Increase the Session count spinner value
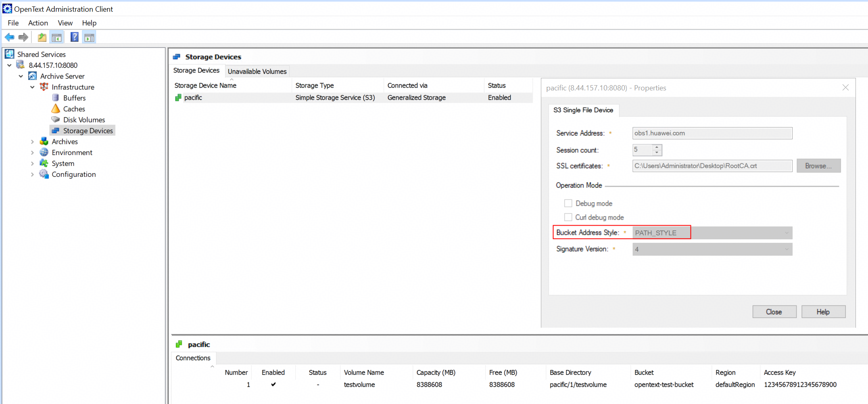The width and height of the screenshot is (868, 404). [x=657, y=147]
